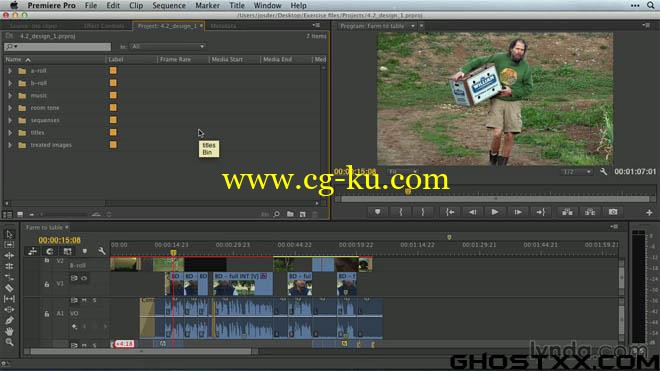The width and height of the screenshot is (660, 371).
Task: Click the nest sequences toggle icon
Action: click(32, 251)
